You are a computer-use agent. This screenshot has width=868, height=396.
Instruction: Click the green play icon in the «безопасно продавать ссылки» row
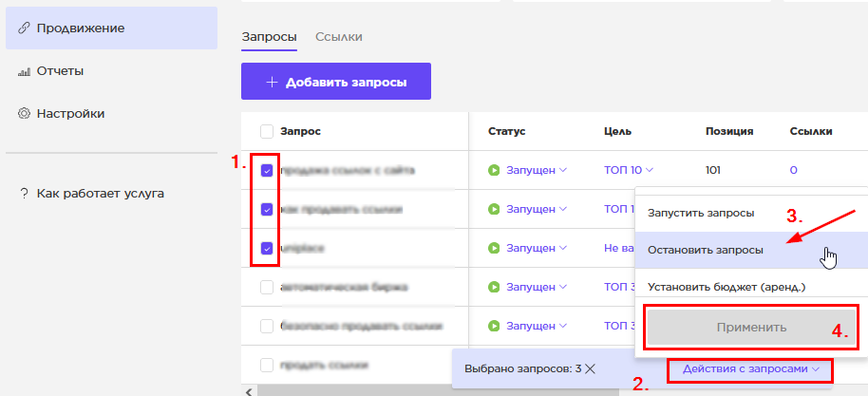point(494,326)
